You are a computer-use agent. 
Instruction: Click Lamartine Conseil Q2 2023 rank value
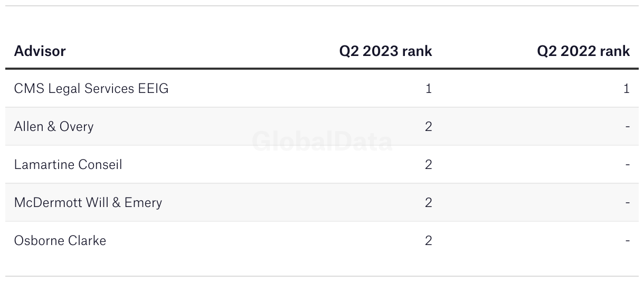click(429, 165)
